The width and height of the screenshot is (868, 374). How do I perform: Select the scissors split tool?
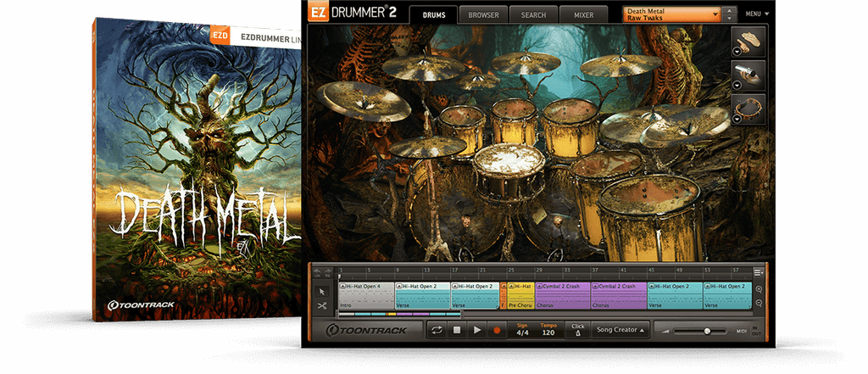point(321,305)
